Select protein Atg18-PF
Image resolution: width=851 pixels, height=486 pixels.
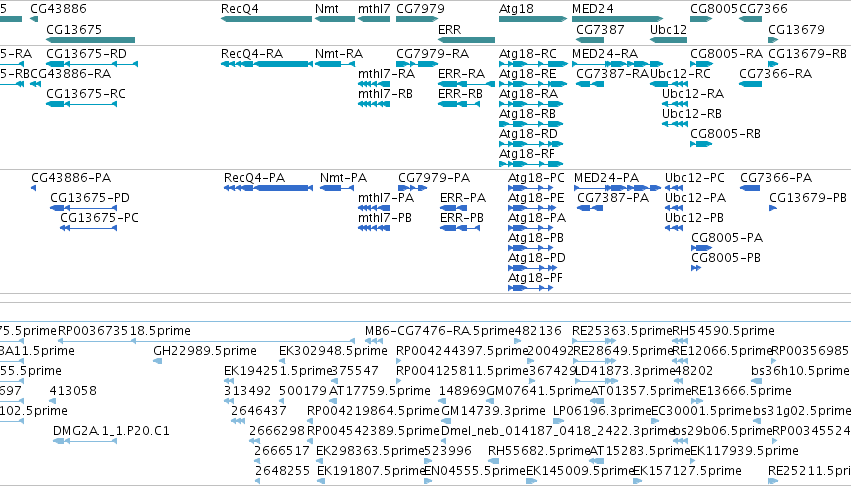pos(530,288)
